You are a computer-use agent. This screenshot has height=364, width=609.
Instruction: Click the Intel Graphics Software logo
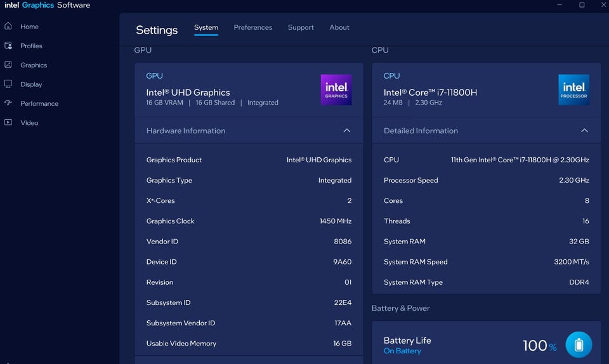point(48,5)
